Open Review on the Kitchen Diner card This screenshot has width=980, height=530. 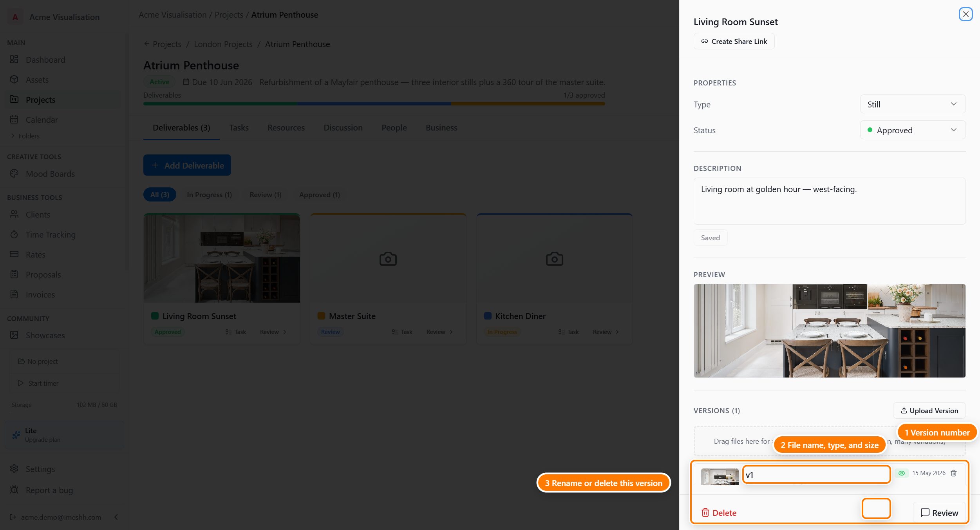click(x=606, y=332)
